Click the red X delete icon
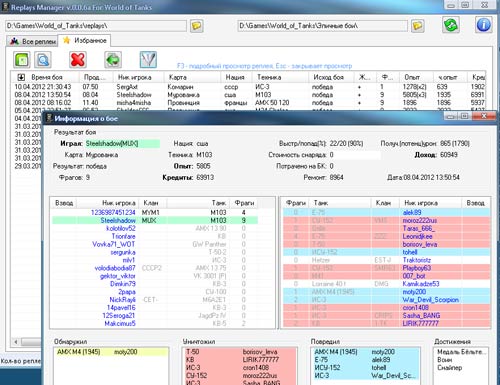The height and width of the screenshot is (385, 500). (x=78, y=60)
